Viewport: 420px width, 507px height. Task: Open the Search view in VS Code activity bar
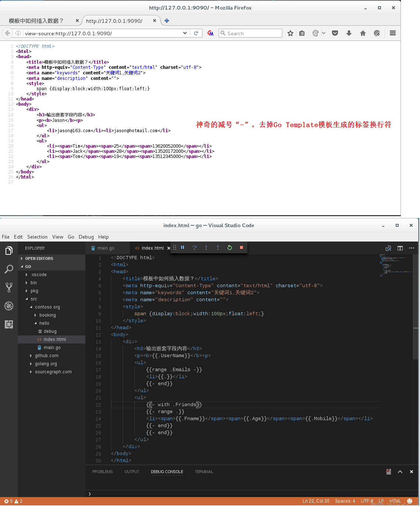(9, 269)
